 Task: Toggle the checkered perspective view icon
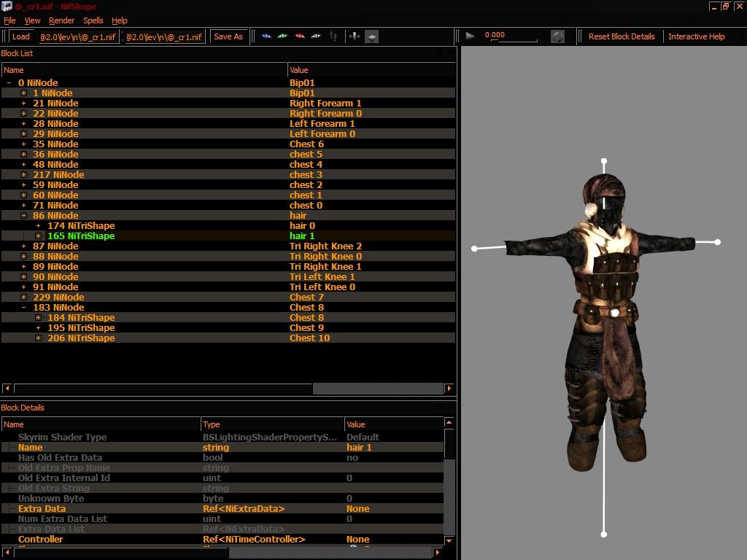(371, 36)
